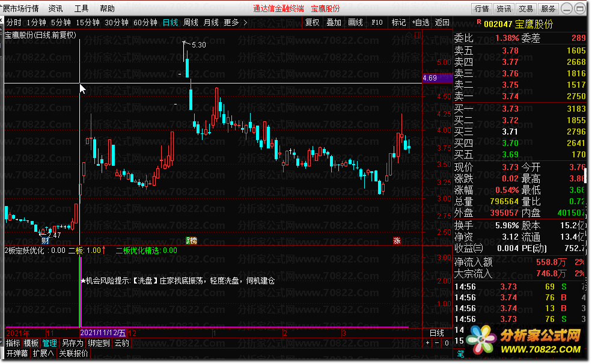Image resolution: width=592 pixels, height=364 pixels.
Task: Open the 帮助 menu
Action: click(107, 8)
